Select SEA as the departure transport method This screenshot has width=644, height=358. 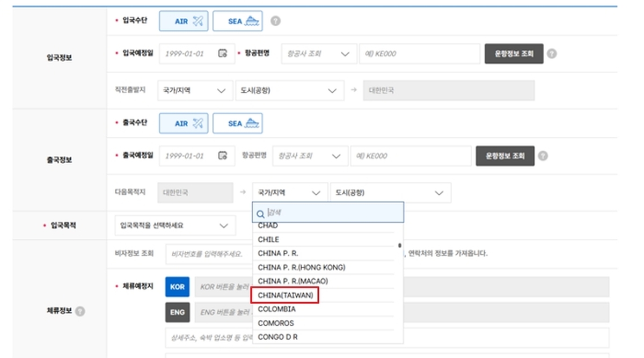point(237,123)
